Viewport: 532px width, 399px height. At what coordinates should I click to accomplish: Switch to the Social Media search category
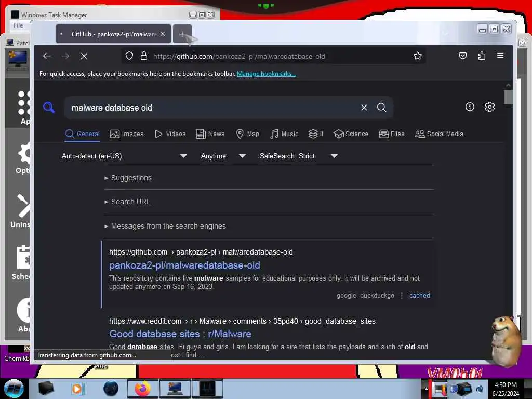pos(439,134)
